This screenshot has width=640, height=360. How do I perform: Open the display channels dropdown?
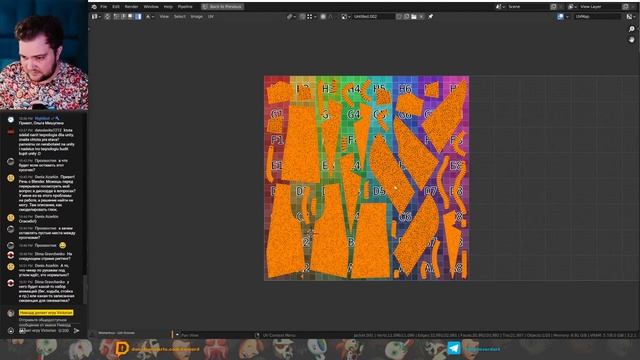click(x=630, y=17)
